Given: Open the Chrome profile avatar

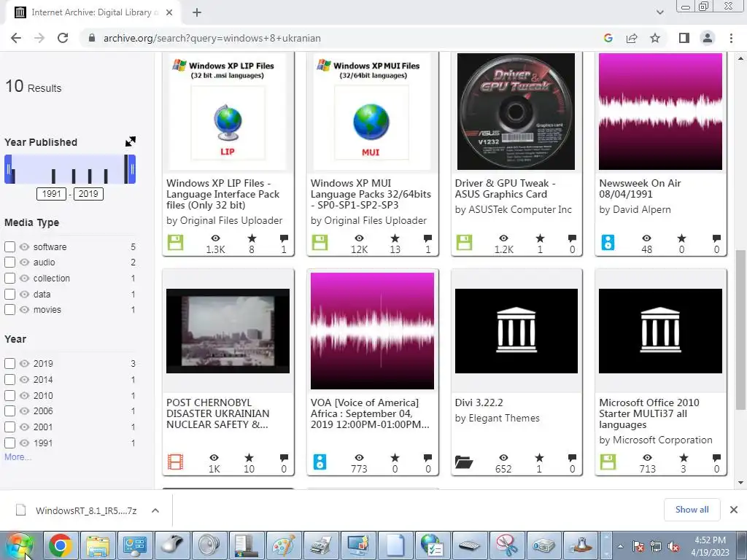Looking at the screenshot, I should (x=708, y=38).
